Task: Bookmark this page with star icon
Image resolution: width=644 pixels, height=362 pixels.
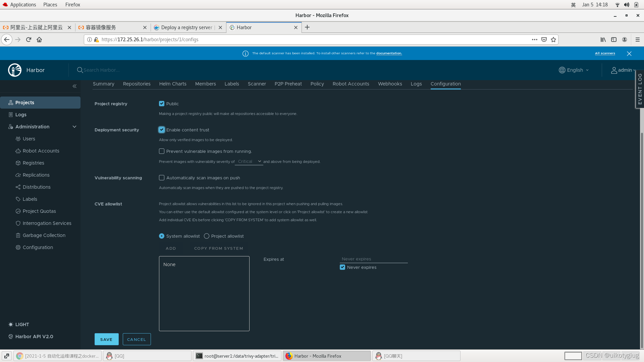Action: click(553, 40)
